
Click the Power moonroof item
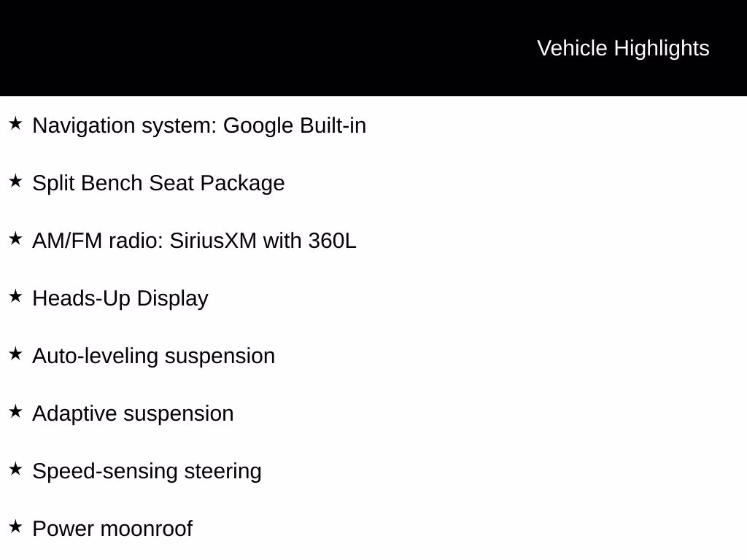[x=112, y=529]
